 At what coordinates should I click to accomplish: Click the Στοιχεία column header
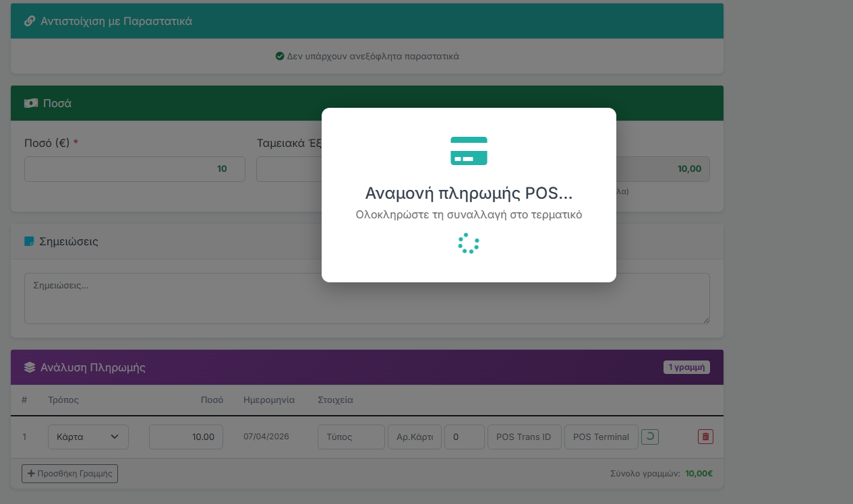335,400
